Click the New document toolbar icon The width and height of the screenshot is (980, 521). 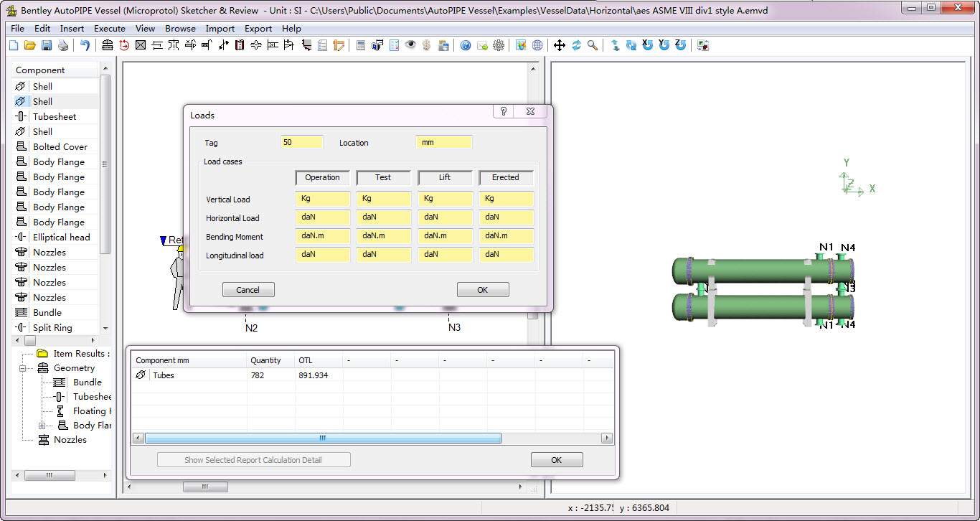coord(14,45)
